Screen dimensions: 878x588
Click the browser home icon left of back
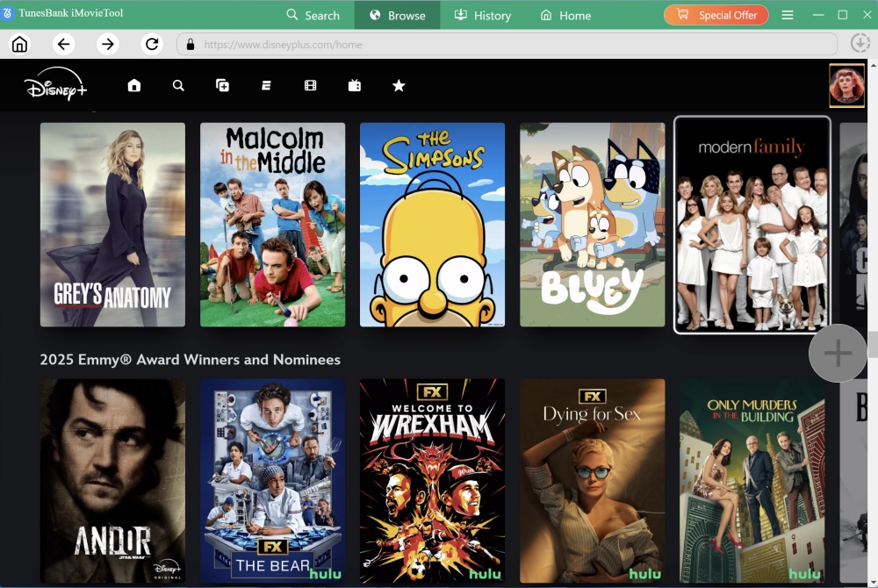pyautogui.click(x=19, y=45)
